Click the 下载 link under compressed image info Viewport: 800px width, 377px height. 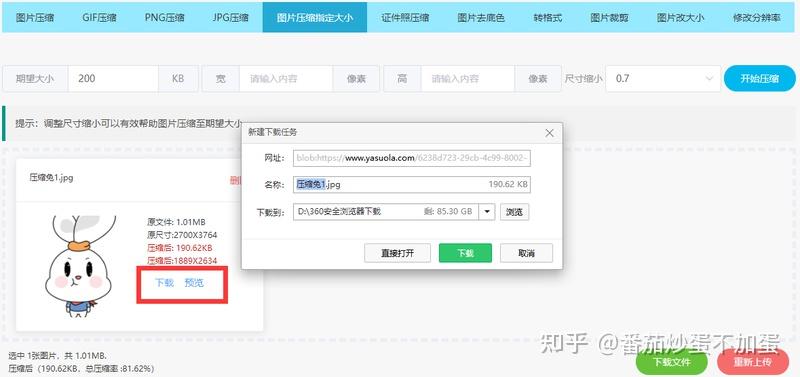point(164,283)
